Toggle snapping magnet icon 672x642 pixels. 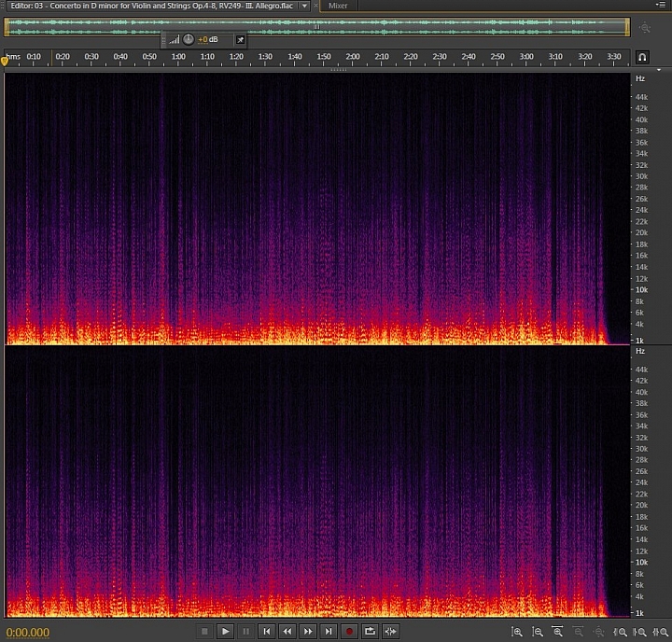pos(642,57)
